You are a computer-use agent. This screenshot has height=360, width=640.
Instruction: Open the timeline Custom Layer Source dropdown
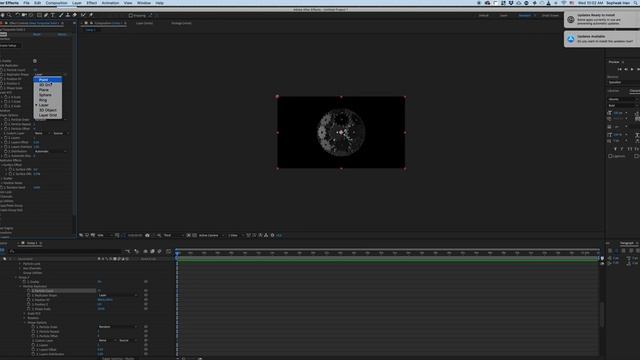tap(127, 340)
